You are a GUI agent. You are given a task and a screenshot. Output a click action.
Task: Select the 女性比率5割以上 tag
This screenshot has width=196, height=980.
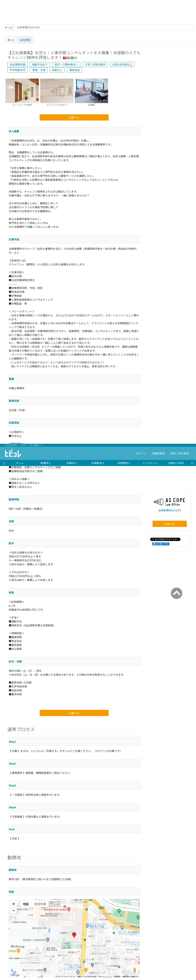point(122,65)
